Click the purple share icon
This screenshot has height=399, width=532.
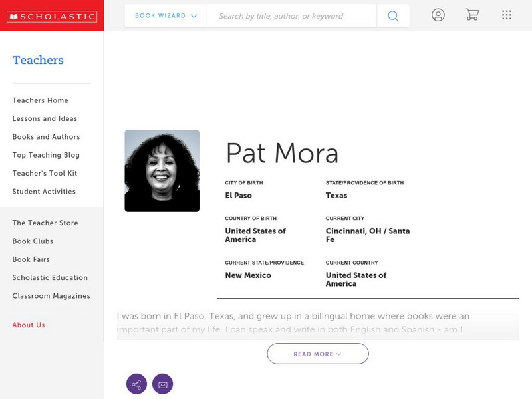(x=136, y=384)
